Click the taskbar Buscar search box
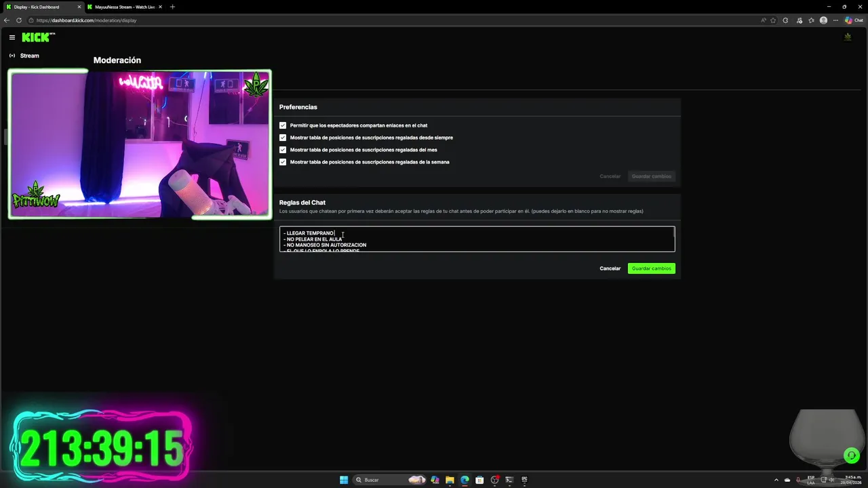868x488 pixels. [x=389, y=480]
